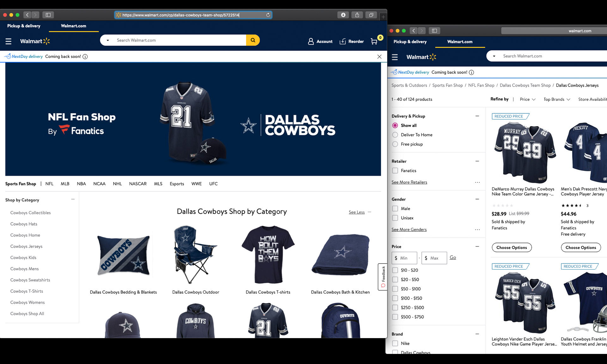Viewport: 607px width, 364px height.
Task: Click the Walmart logo in right window
Action: pyautogui.click(x=421, y=57)
